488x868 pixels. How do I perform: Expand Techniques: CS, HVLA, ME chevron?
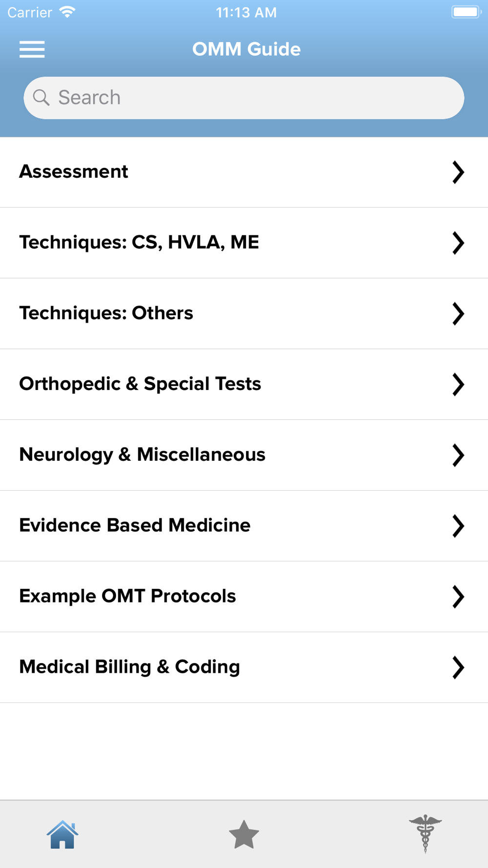click(x=458, y=243)
